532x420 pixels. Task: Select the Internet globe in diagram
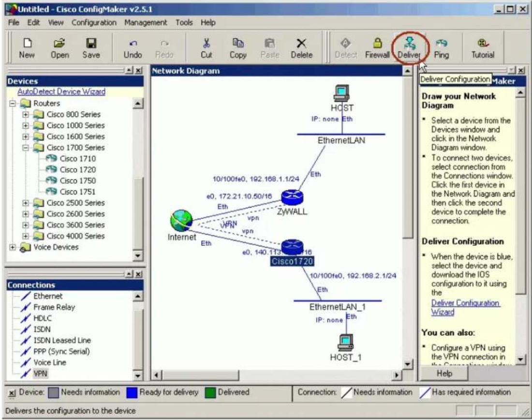pyautogui.click(x=181, y=221)
